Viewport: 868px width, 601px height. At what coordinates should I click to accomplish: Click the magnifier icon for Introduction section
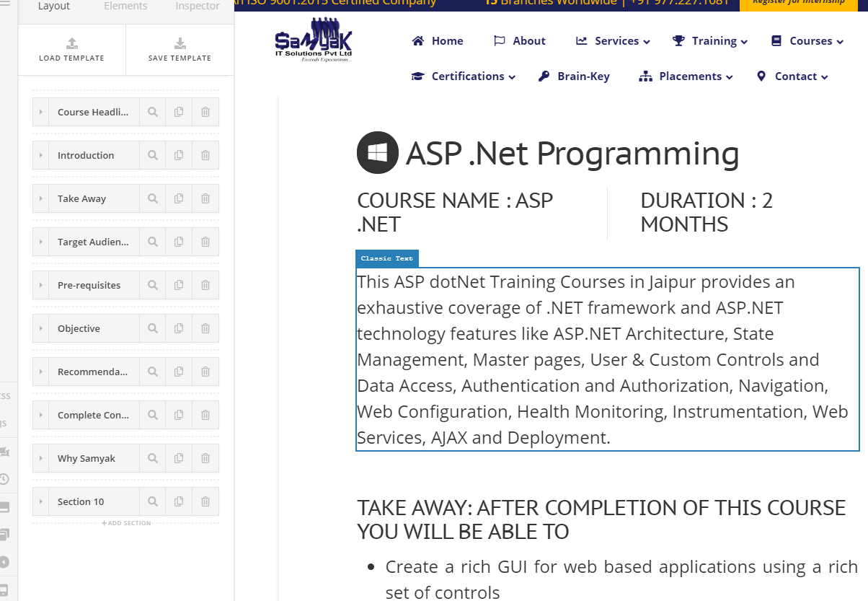pos(153,155)
